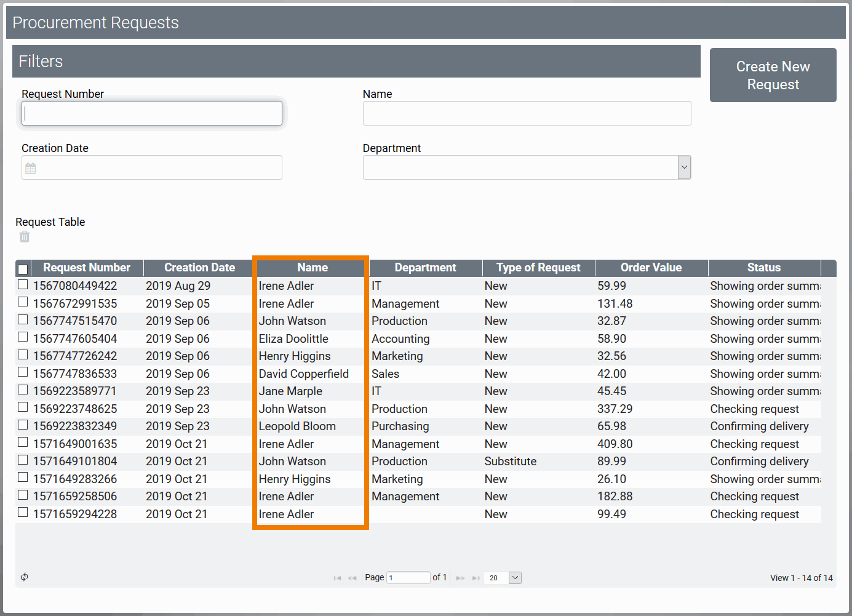
Task: Click the calendar icon in Creation Date field
Action: pos(31,168)
